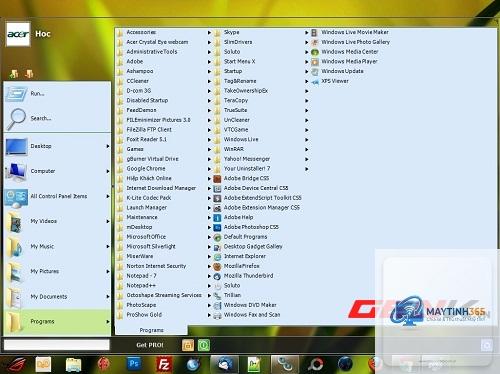
Task: Expand the Computer submenu arrow
Action: (108, 171)
